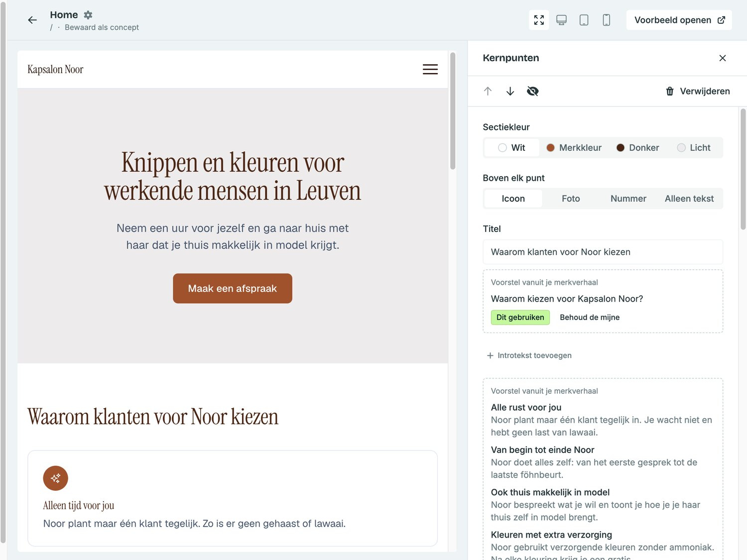Click the Dit gebruiken button
Screen dimensions: 747x560
coord(520,318)
